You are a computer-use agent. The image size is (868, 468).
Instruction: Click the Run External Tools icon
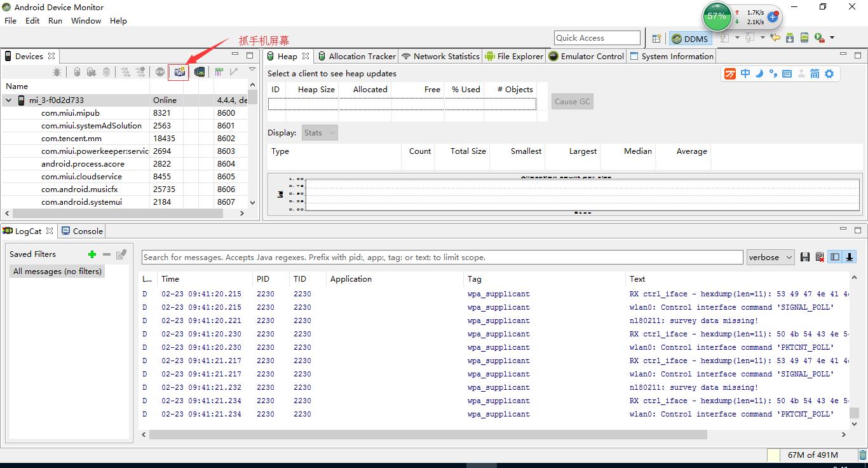(819, 38)
